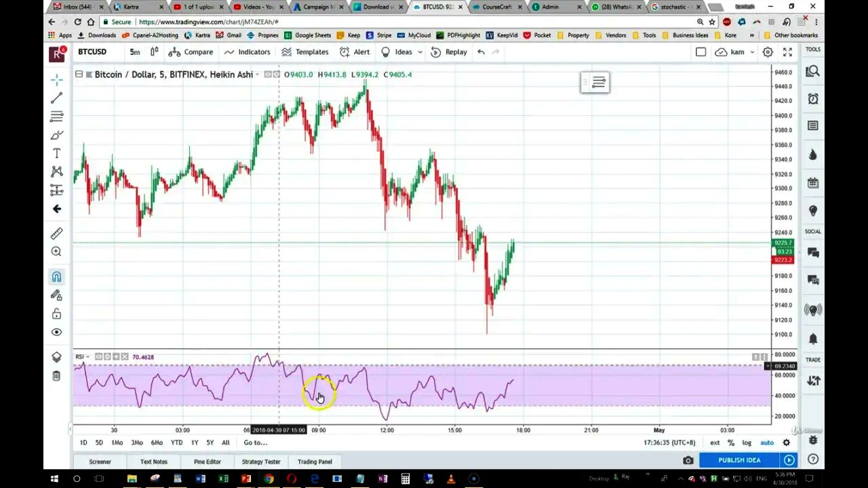Collapse the chart legend box toggle
The width and height of the screenshot is (868, 488).
(79, 75)
